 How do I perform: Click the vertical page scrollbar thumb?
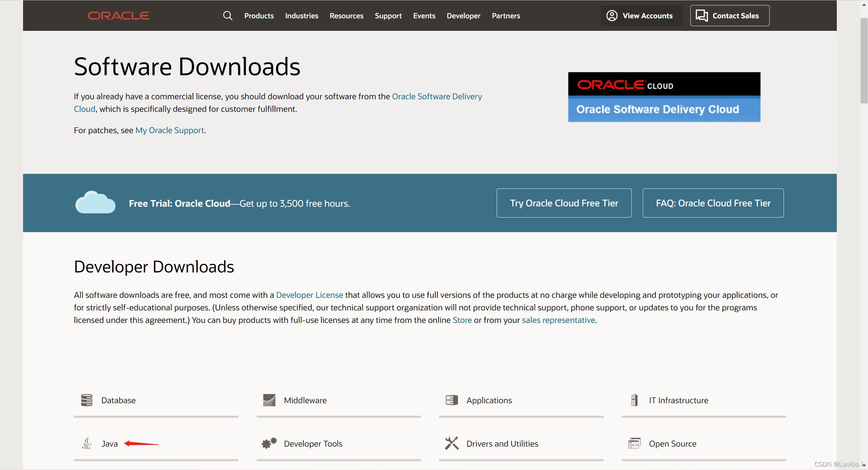coord(864,61)
